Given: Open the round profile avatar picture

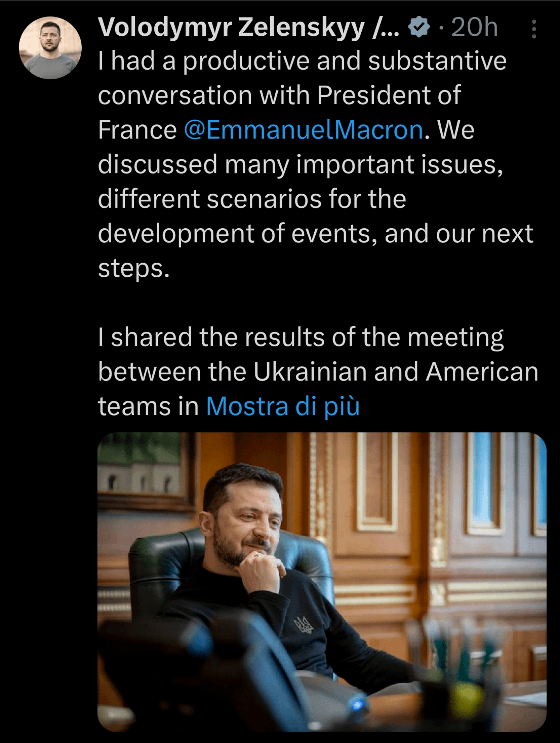Looking at the screenshot, I should point(50,47).
